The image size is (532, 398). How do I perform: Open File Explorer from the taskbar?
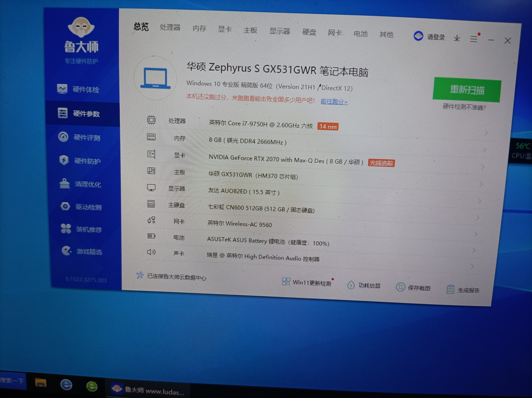[x=41, y=383]
